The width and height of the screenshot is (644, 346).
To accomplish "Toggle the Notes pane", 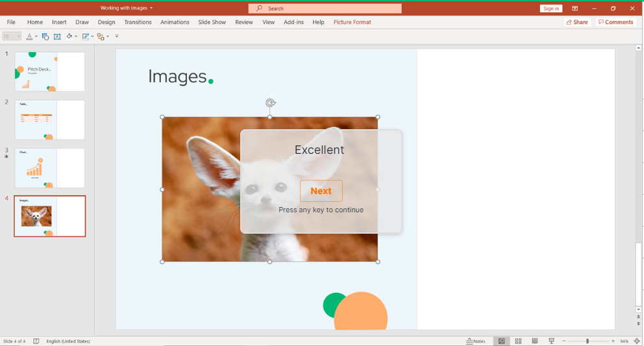I will pos(476,341).
